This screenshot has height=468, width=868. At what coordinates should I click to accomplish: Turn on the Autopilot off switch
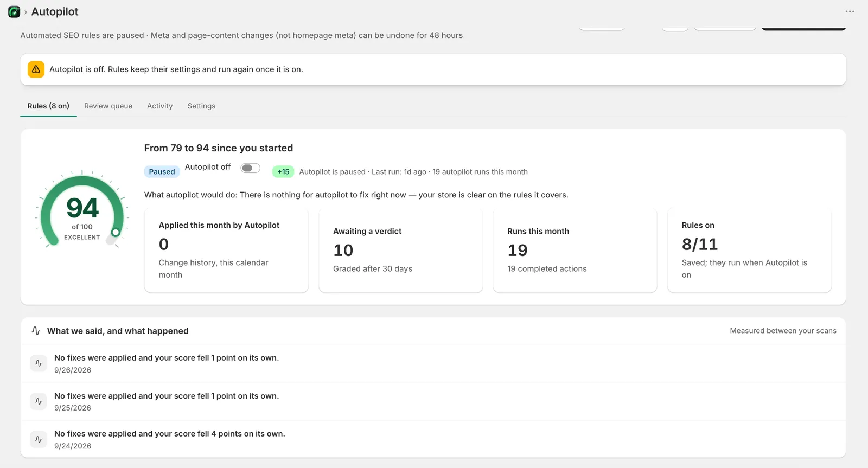pyautogui.click(x=250, y=168)
